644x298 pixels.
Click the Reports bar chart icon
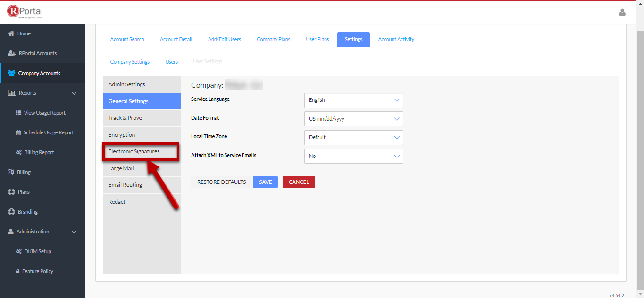click(12, 93)
